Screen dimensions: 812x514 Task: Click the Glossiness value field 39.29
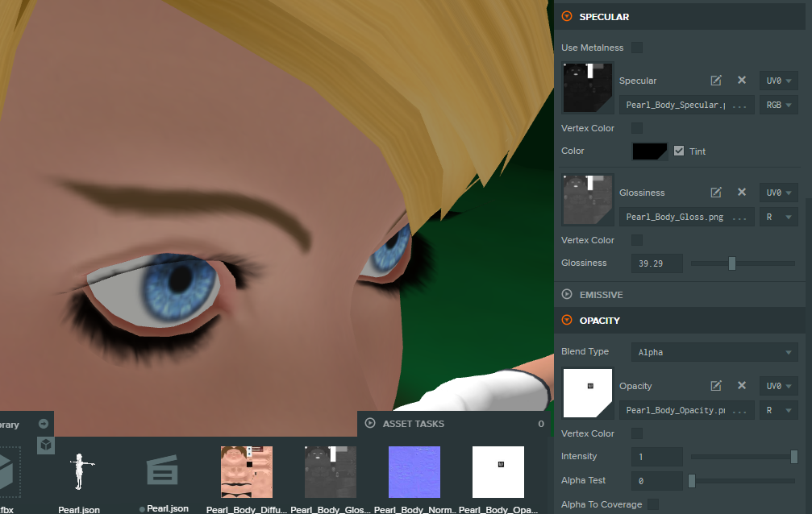click(657, 263)
